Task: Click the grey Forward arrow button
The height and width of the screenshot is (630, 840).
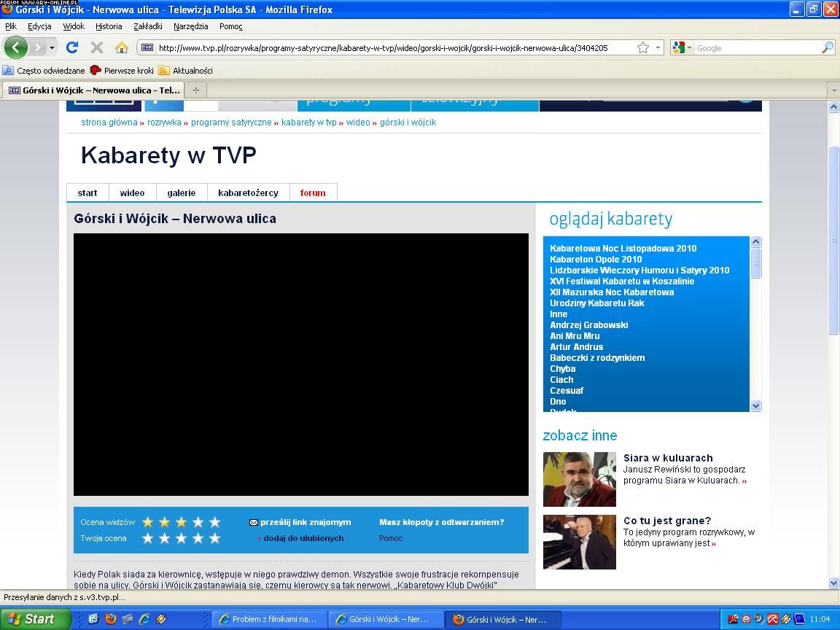Action: [x=37, y=47]
